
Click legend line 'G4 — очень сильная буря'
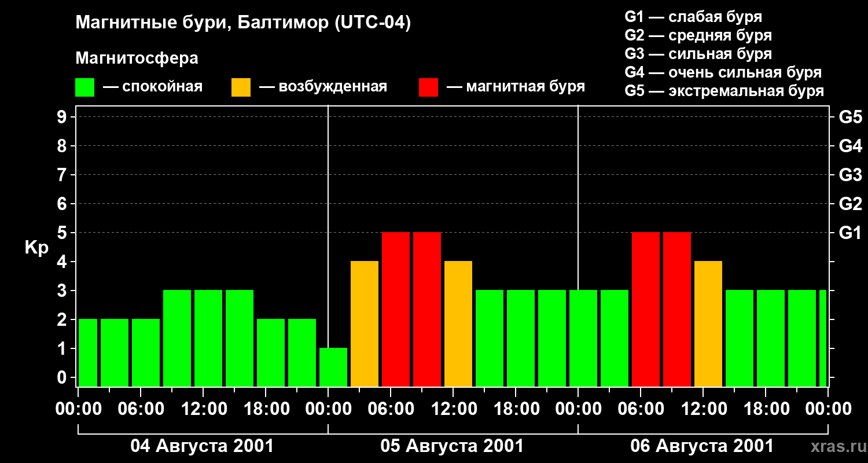723,72
